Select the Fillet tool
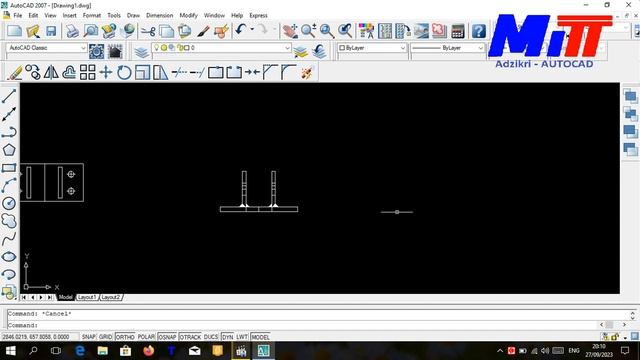 (288, 72)
